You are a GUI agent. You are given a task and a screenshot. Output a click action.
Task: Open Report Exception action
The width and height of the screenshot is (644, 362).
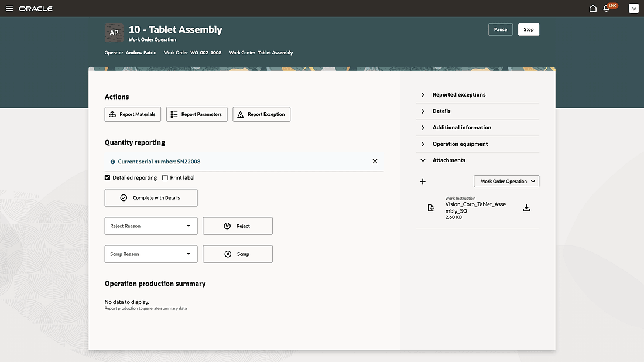click(262, 114)
